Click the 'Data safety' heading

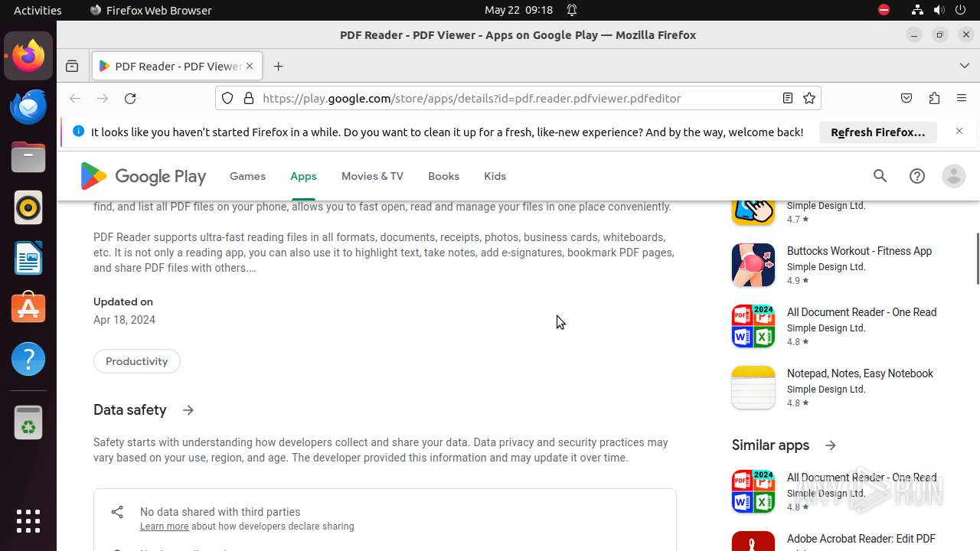tap(129, 410)
